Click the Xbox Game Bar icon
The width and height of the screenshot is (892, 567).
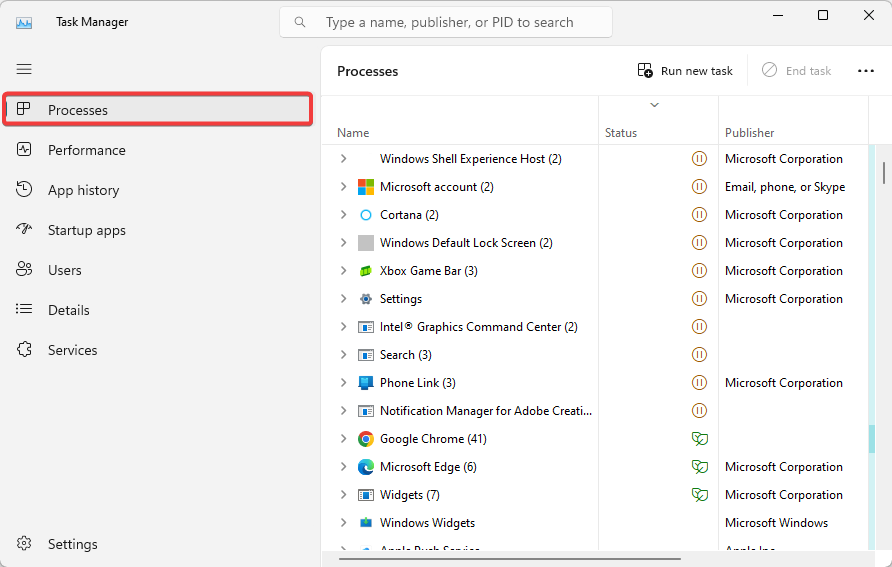click(366, 271)
